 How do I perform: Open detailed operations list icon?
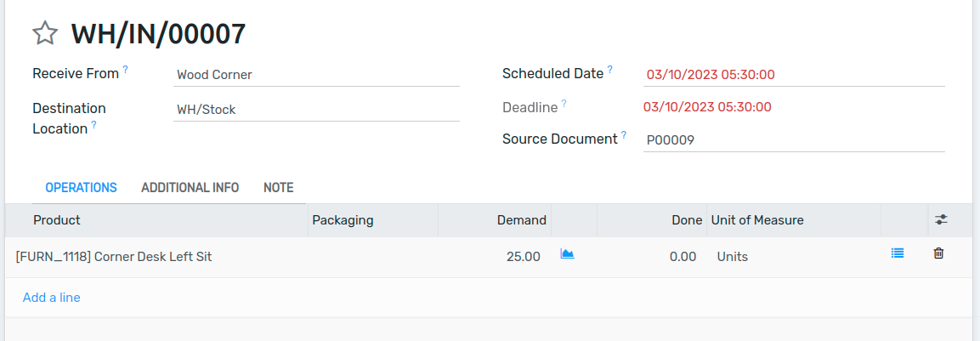898,253
